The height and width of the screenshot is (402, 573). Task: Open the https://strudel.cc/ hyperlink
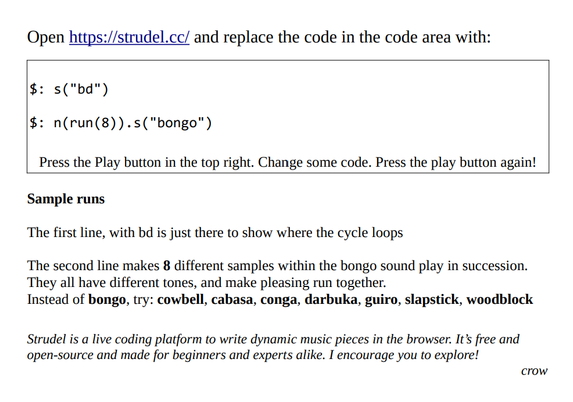129,37
